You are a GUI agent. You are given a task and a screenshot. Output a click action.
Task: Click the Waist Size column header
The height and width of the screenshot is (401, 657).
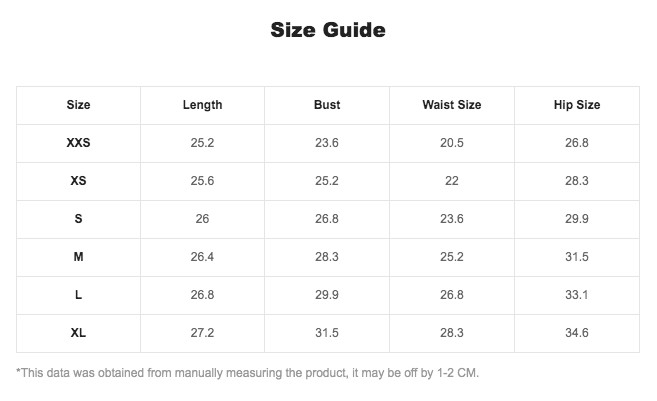(x=452, y=105)
